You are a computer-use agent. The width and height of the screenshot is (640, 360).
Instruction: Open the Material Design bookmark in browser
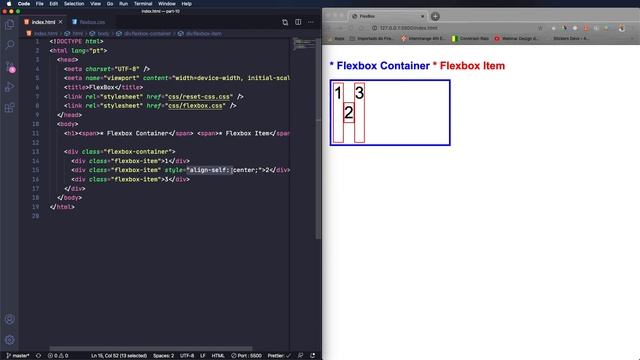[x=517, y=38]
